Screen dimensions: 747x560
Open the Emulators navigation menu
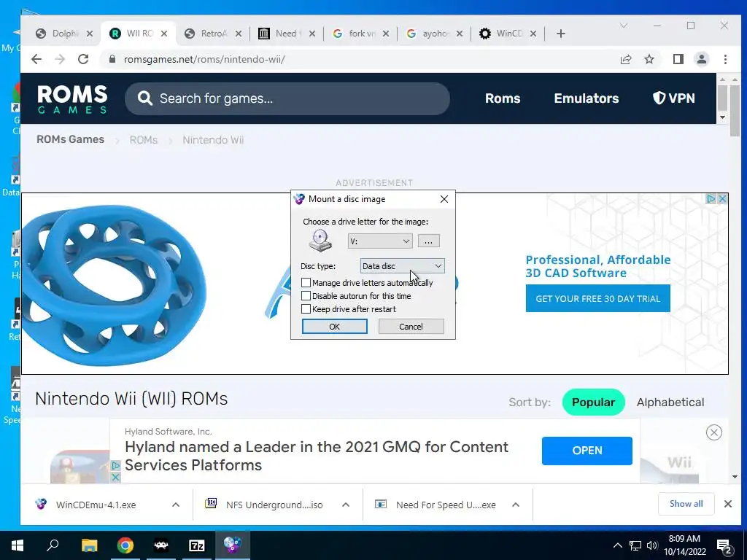click(x=587, y=98)
